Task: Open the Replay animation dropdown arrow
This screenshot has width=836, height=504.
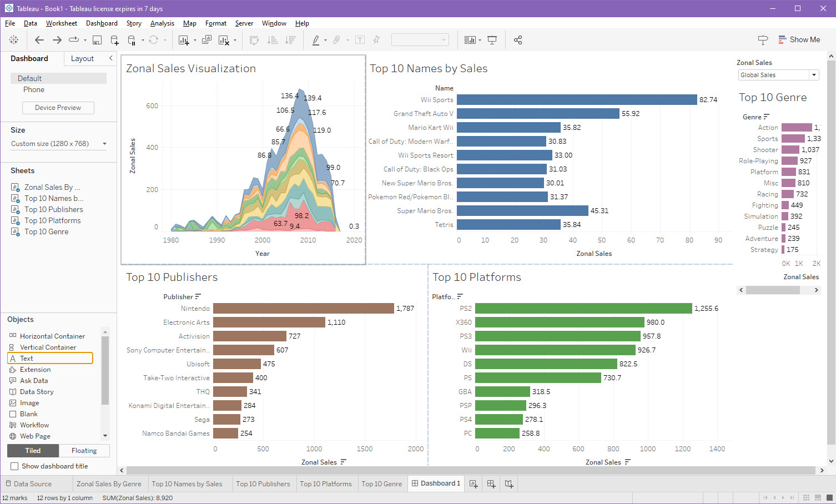Action: [85, 40]
